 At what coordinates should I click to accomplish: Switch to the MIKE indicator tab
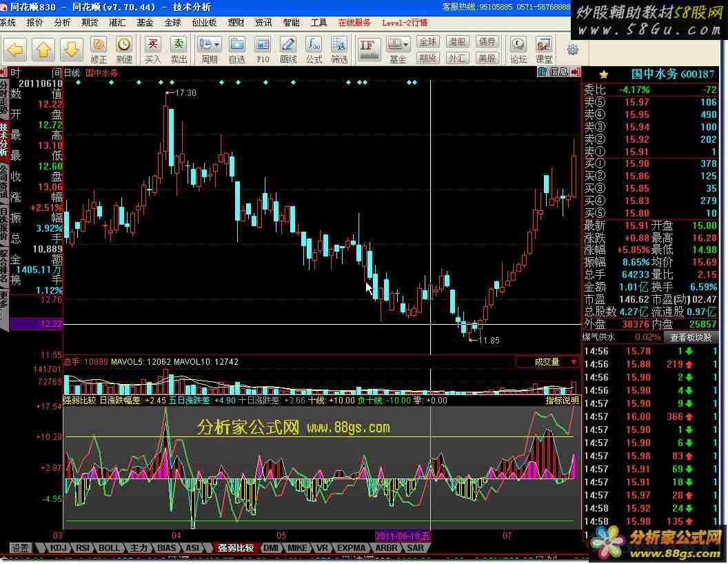(297, 548)
